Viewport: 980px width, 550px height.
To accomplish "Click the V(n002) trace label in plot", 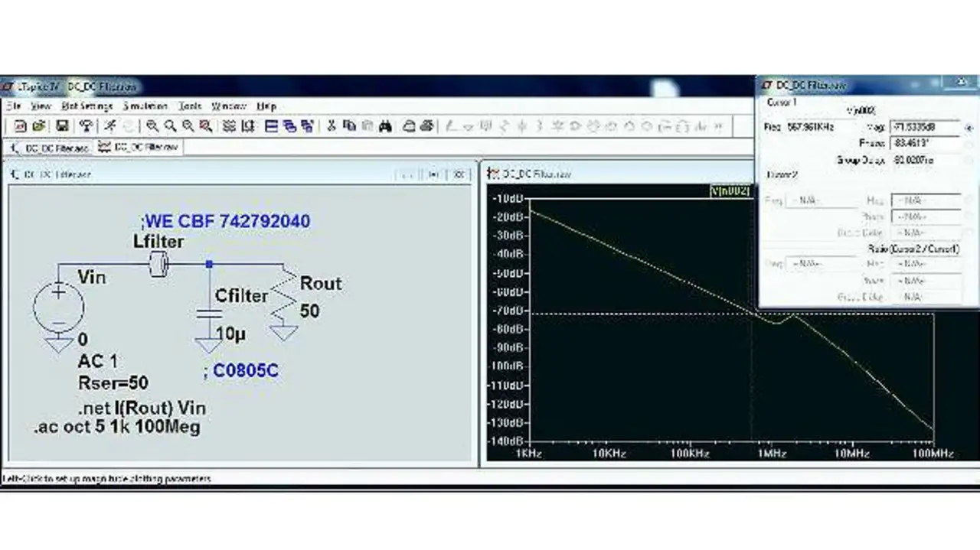I will pos(730,190).
